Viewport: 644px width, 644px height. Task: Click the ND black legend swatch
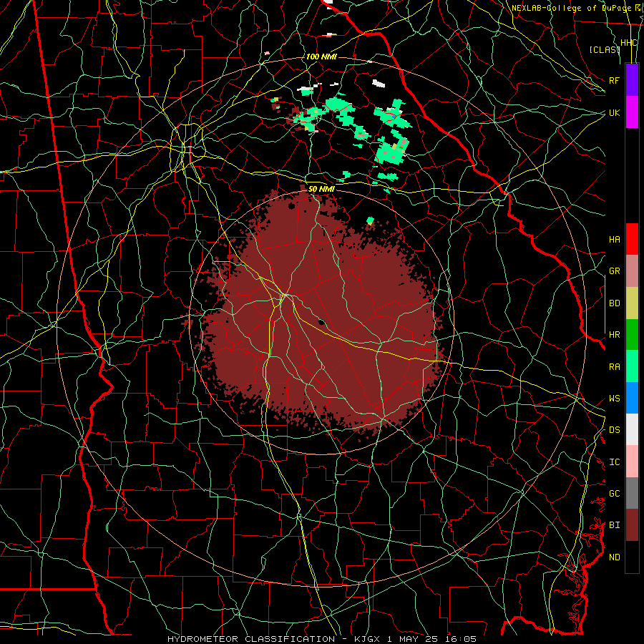pos(632,557)
